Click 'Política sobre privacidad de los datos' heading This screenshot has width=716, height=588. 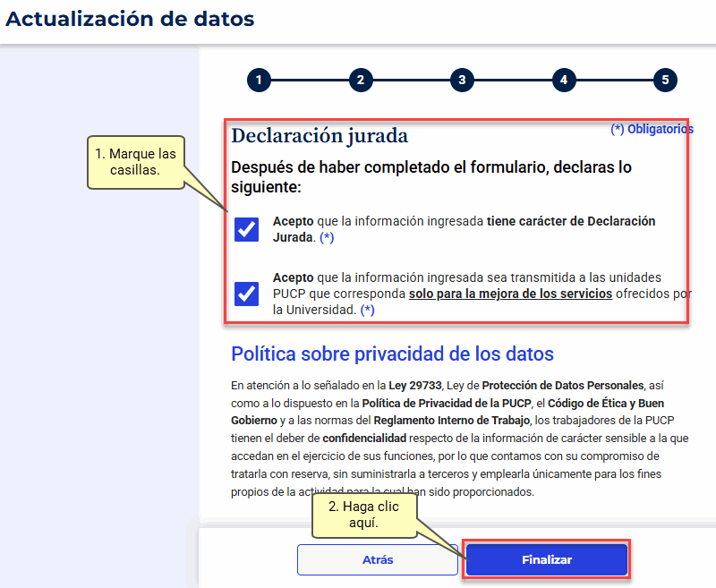[x=392, y=354]
